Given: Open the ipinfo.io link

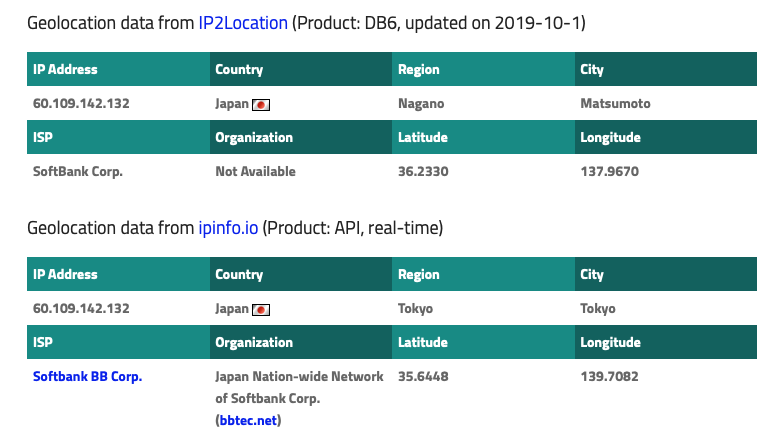Looking at the screenshot, I should pos(228,228).
